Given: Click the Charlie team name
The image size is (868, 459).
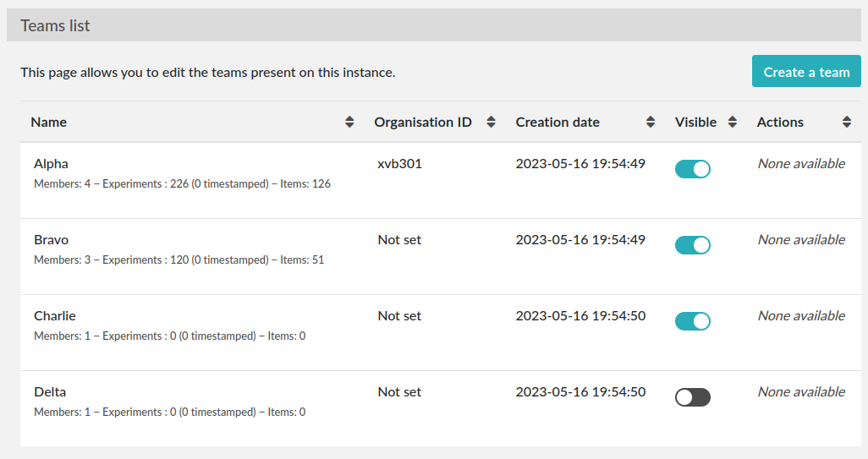Looking at the screenshot, I should point(55,316).
